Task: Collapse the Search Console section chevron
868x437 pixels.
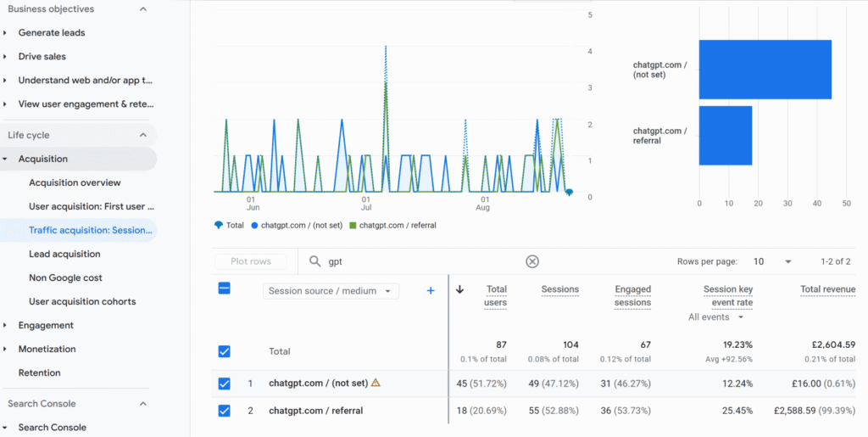Action: point(142,404)
